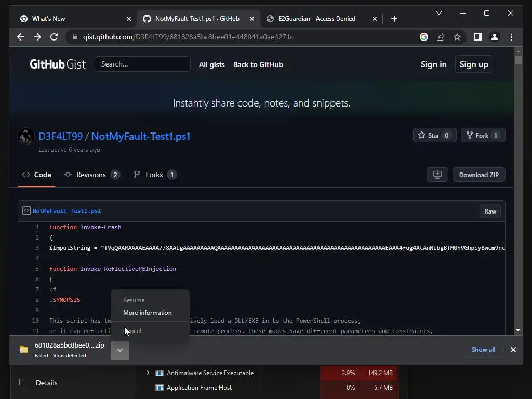Close the E2Guardian Access Denied tab

click(374, 19)
